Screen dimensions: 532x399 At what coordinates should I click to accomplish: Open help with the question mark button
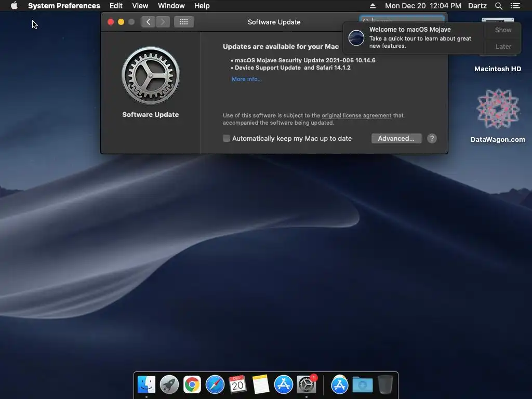[432, 138]
